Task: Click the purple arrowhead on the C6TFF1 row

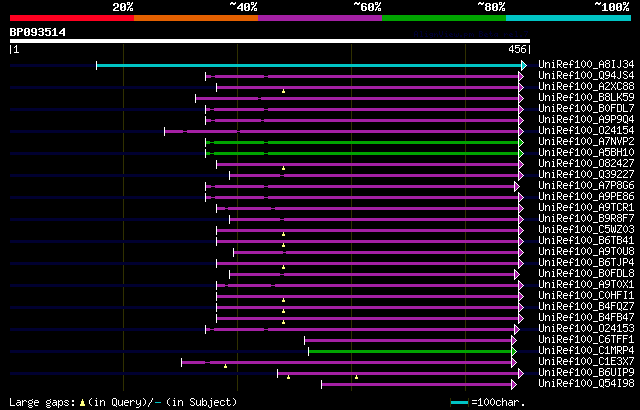Action: click(x=514, y=341)
